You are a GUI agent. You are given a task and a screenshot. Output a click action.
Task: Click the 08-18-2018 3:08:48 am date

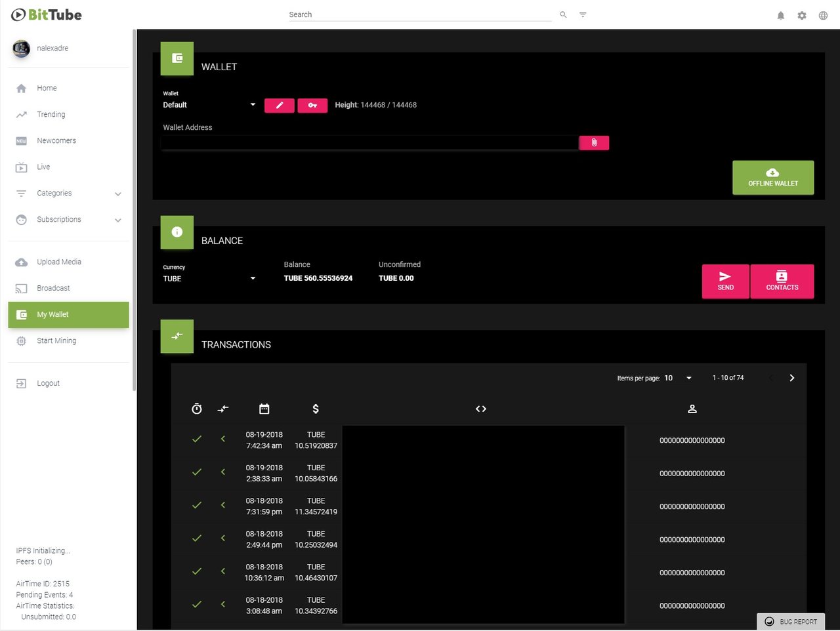[x=264, y=605]
